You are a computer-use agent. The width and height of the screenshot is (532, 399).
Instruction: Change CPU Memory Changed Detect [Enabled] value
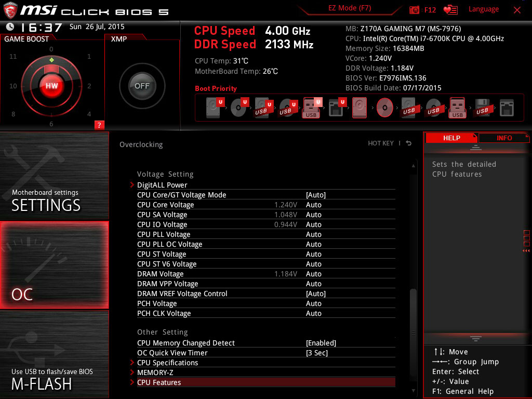321,343
